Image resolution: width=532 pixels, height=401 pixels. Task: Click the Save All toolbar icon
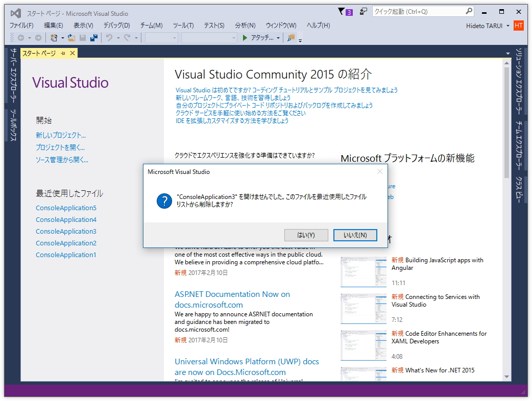click(x=94, y=38)
